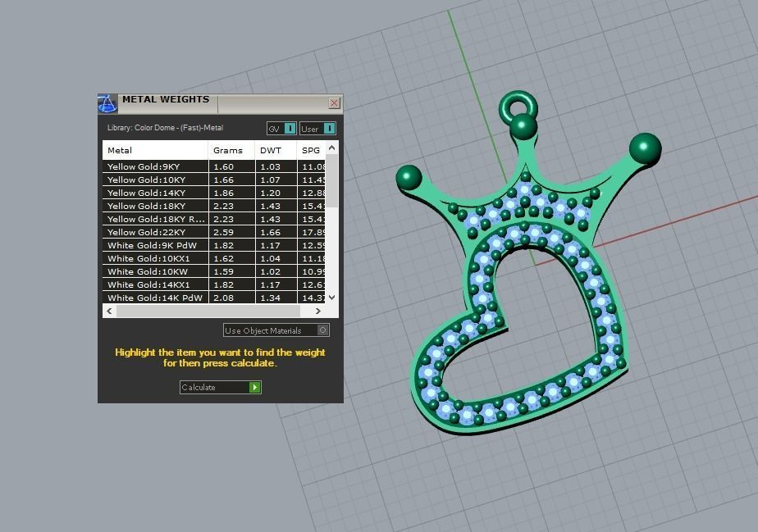Click the metal list's vertical scrollbar thumb
Screen dimensions: 758x532
[x=331, y=180]
